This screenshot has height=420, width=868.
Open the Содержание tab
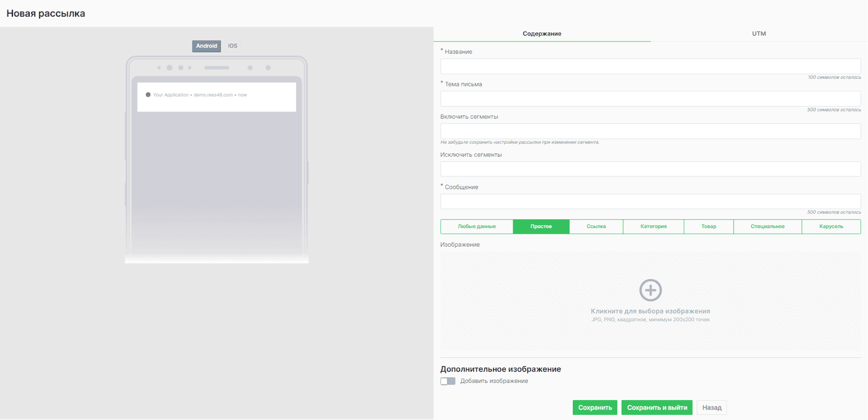542,33
